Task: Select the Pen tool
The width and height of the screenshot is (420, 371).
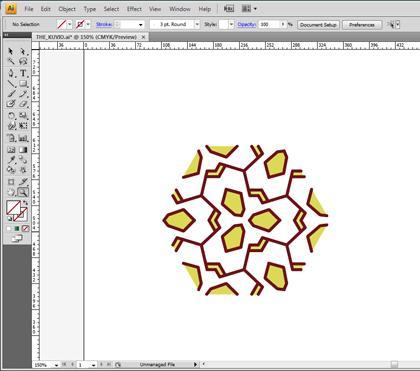Action: tap(11, 73)
